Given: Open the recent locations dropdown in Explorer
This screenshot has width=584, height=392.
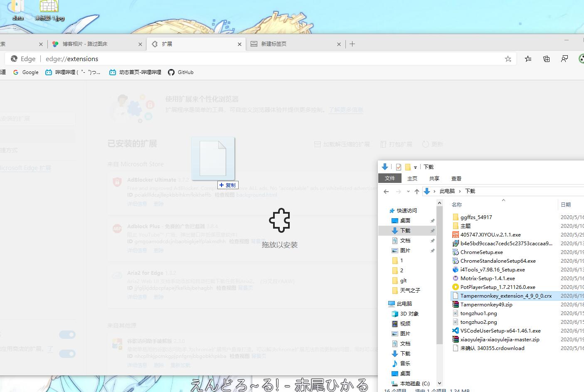Looking at the screenshot, I should (408, 192).
